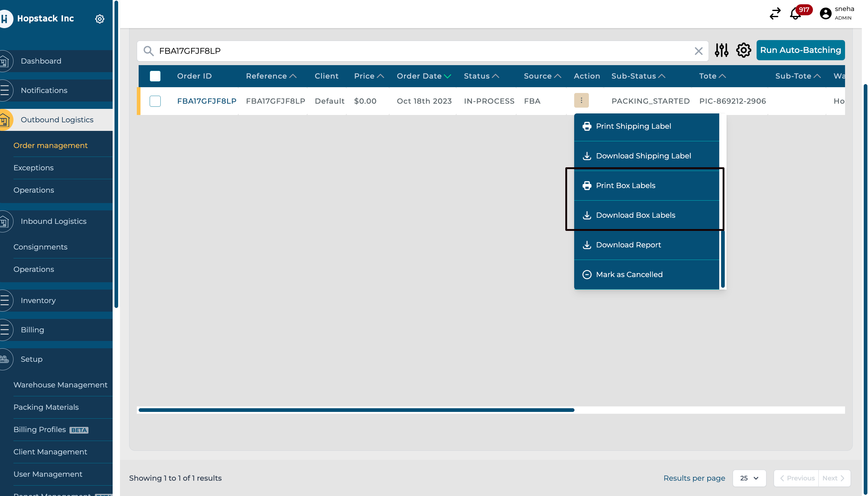The width and height of the screenshot is (868, 496).
Task: Click the search magnifier icon
Action: tap(148, 51)
